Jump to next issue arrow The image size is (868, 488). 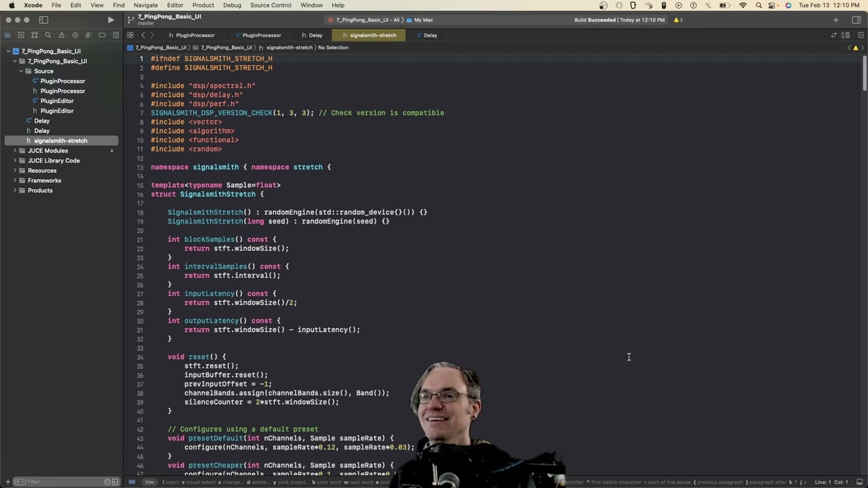coord(862,47)
